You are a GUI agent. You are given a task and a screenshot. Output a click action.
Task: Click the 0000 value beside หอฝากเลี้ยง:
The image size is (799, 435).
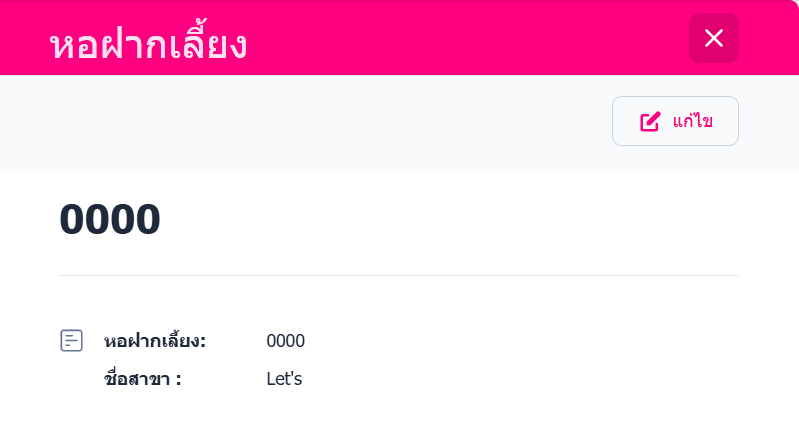pyautogui.click(x=285, y=341)
